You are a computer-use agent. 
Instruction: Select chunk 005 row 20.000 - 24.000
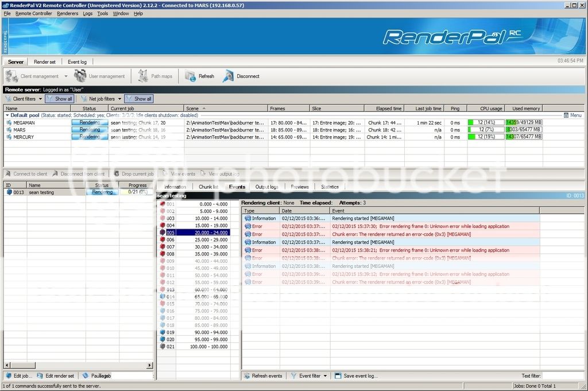tap(198, 233)
